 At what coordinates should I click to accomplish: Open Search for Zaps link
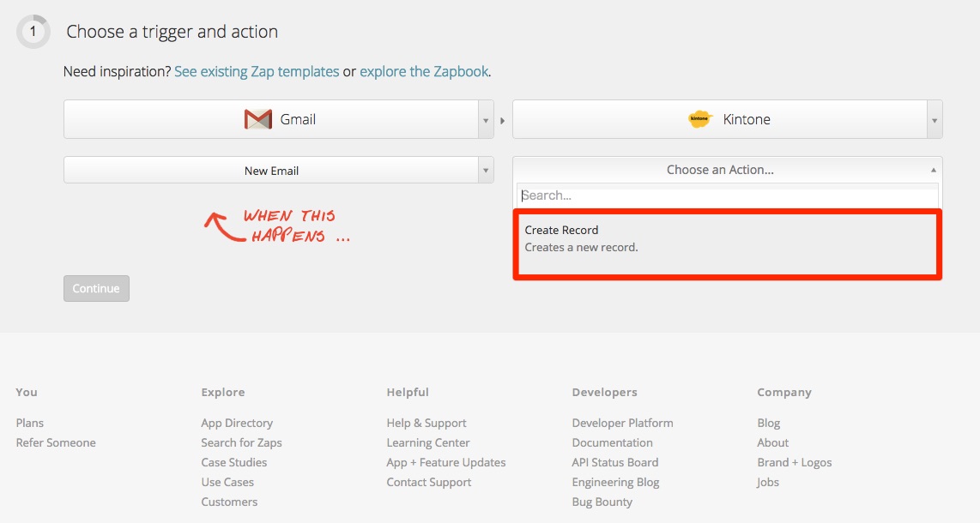[241, 442]
